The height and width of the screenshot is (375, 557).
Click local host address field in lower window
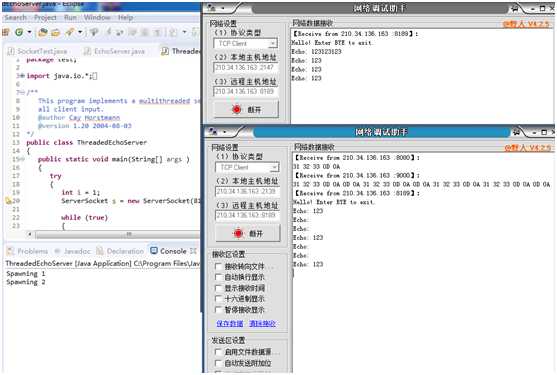point(247,191)
